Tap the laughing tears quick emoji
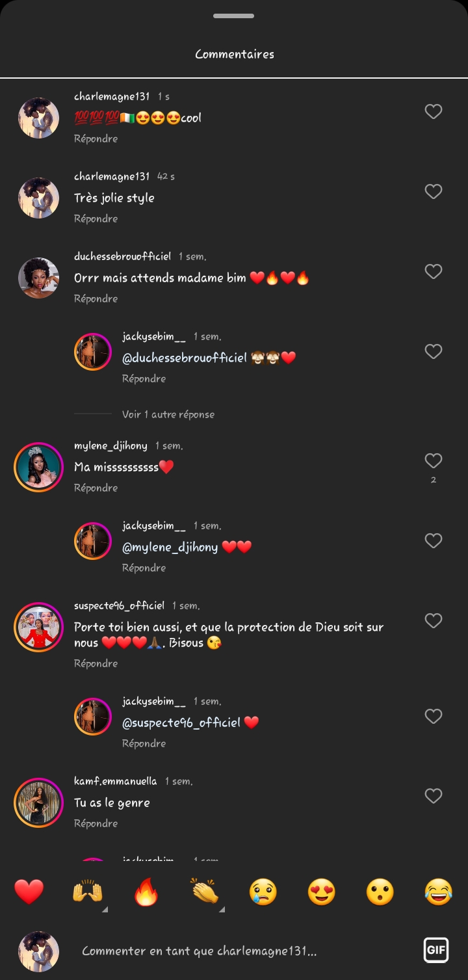 (x=439, y=892)
